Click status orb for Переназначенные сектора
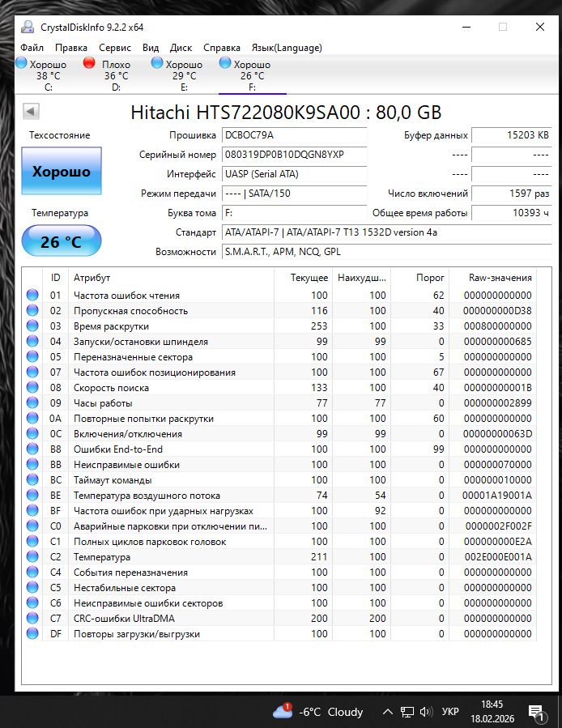The image size is (562, 728). (x=32, y=356)
